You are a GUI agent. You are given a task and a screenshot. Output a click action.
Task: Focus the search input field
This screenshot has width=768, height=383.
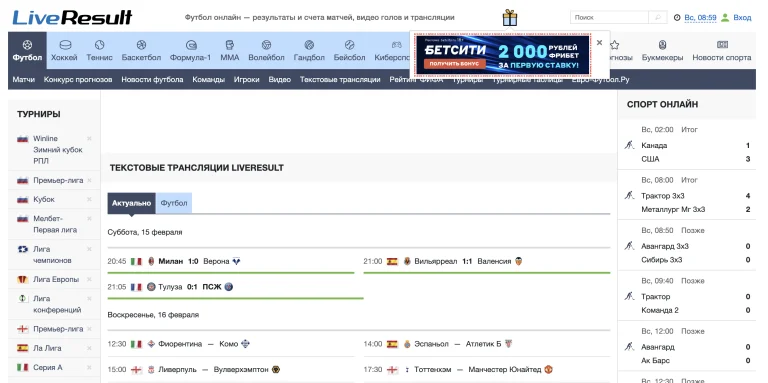[x=610, y=18]
